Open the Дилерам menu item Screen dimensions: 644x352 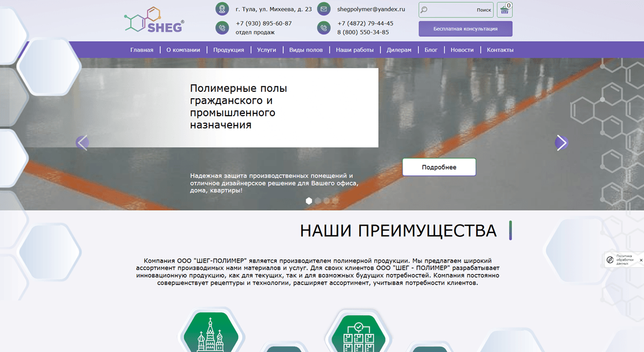point(399,50)
